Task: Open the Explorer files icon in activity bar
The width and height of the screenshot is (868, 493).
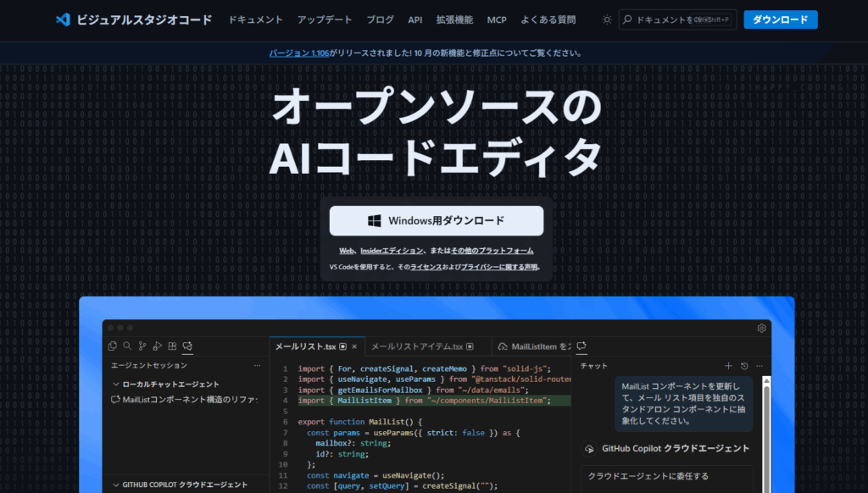Action: point(112,346)
